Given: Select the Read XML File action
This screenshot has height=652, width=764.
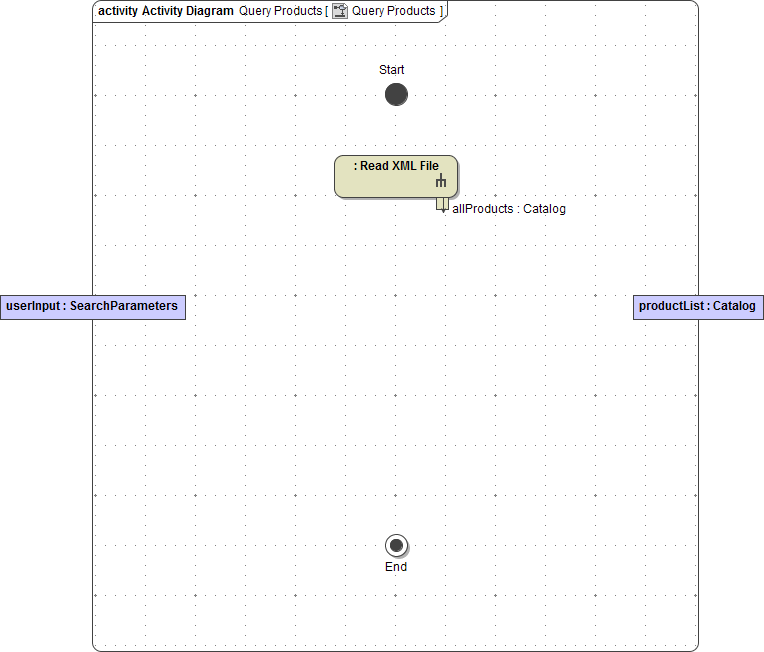Looking at the screenshot, I should pyautogui.click(x=390, y=177).
